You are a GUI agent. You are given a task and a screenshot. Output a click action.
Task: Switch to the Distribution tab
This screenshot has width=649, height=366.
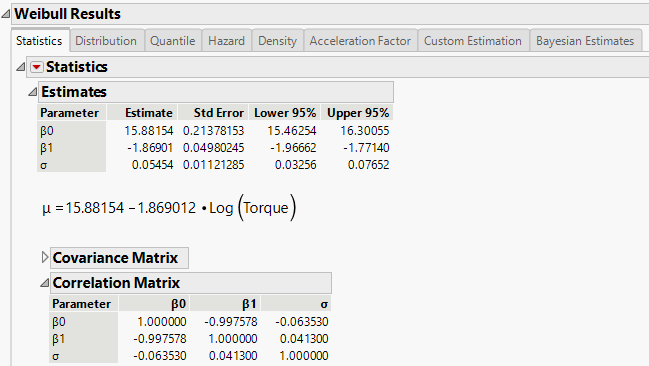(106, 41)
